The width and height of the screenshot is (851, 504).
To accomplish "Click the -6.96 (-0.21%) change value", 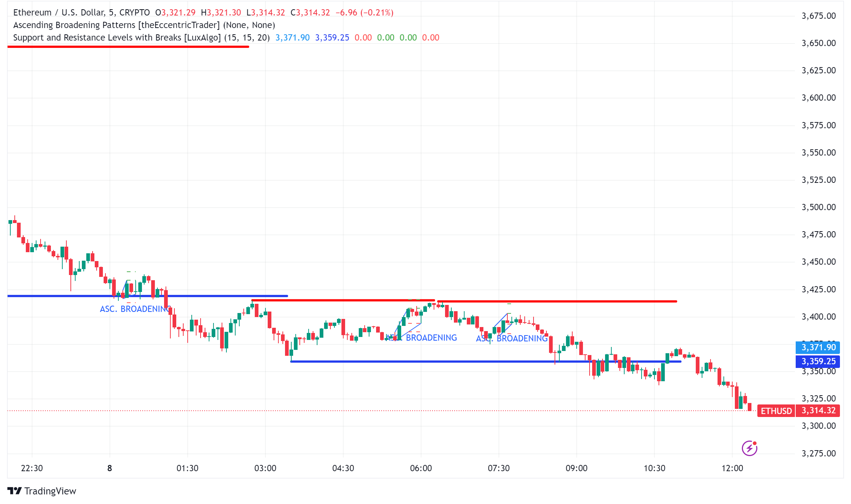I will pyautogui.click(x=364, y=13).
